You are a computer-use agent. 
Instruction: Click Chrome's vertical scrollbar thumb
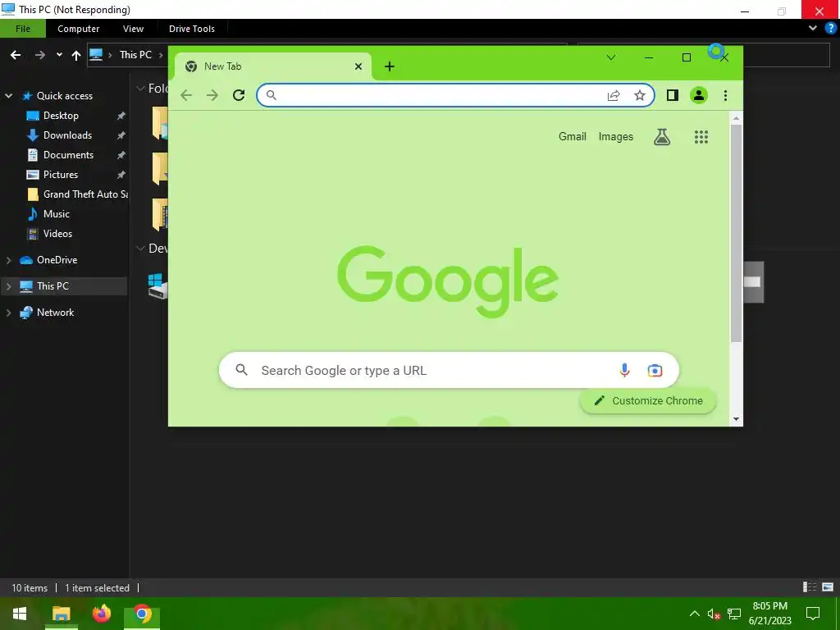coord(737,233)
